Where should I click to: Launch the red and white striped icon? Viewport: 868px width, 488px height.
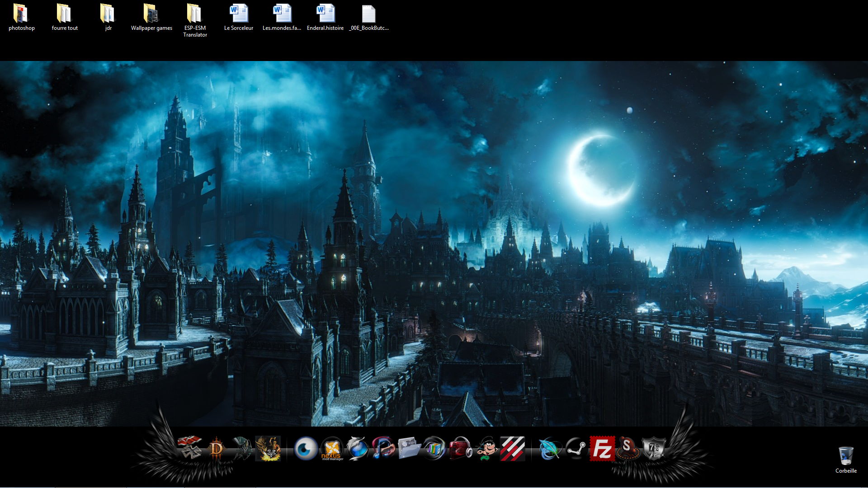(x=513, y=448)
